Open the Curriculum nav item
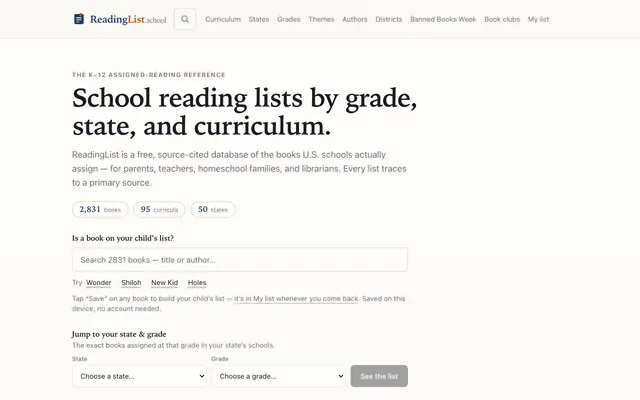The width and height of the screenshot is (640, 400). tap(223, 19)
